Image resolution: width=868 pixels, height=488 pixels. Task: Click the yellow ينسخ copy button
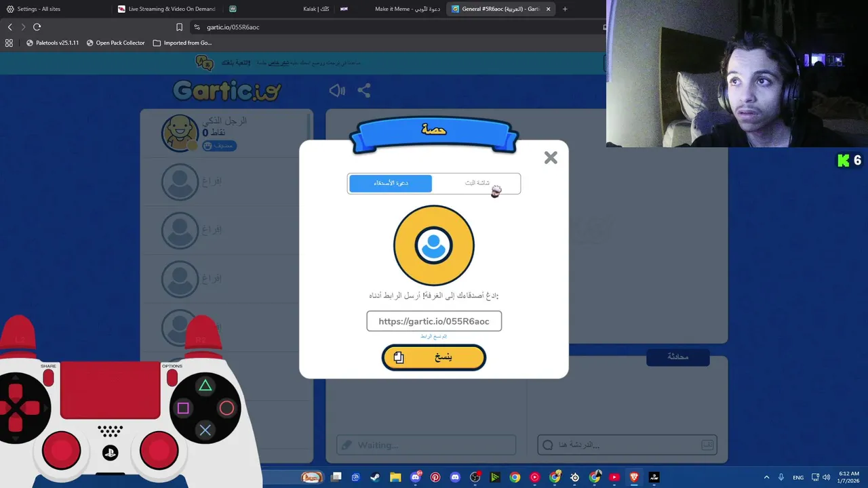[x=434, y=357]
